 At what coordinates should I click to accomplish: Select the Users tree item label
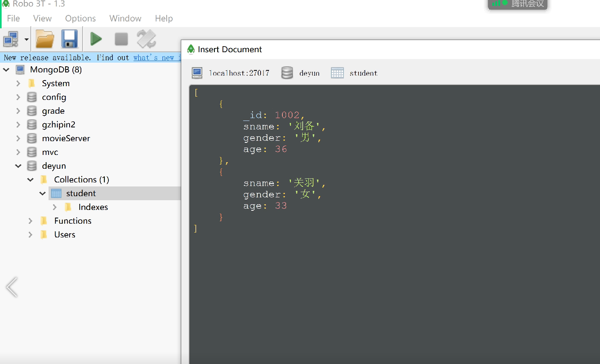click(65, 235)
